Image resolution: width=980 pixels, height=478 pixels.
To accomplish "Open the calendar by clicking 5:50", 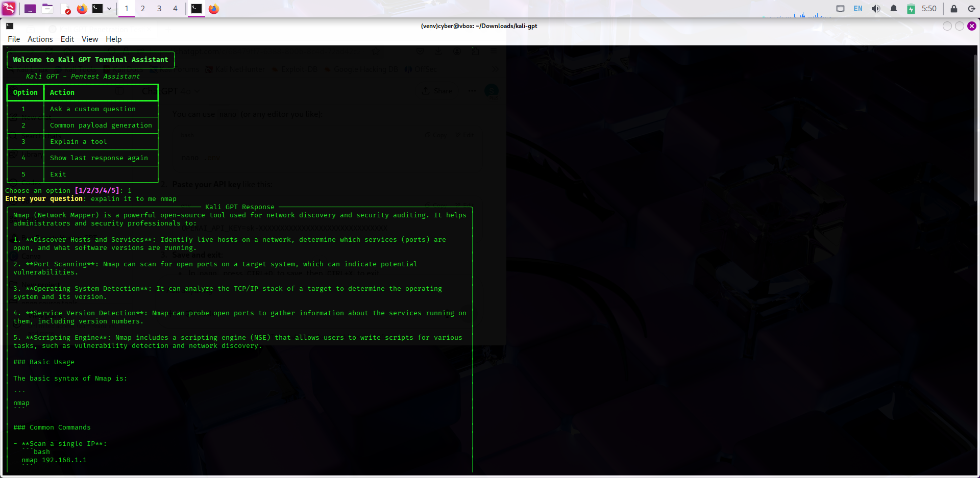I will pyautogui.click(x=929, y=8).
